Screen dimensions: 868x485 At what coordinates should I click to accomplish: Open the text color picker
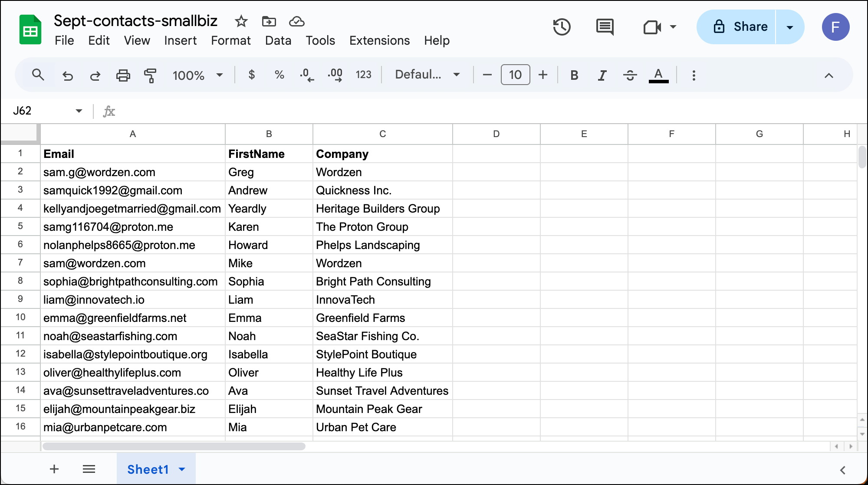tap(659, 75)
